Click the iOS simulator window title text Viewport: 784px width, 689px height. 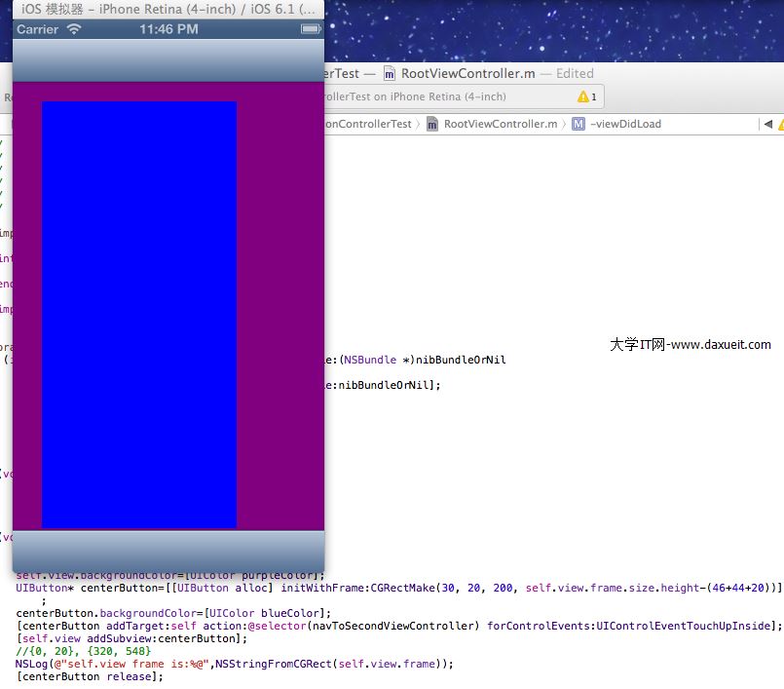pos(168,8)
